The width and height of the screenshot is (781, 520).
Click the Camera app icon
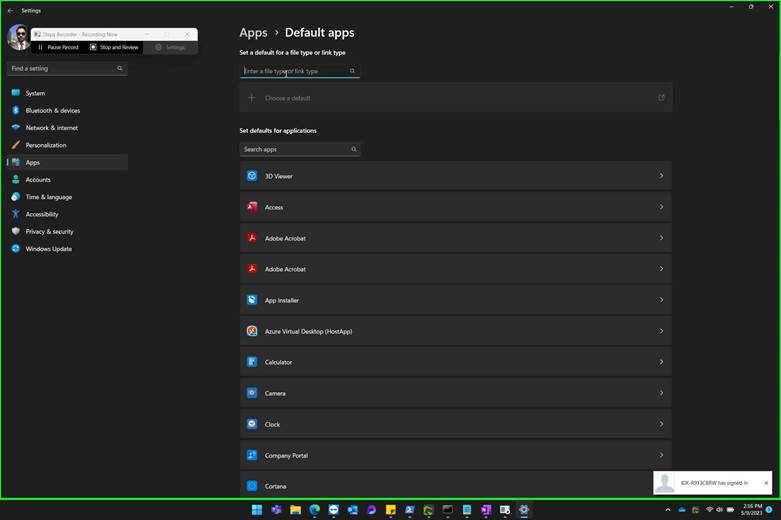point(252,393)
